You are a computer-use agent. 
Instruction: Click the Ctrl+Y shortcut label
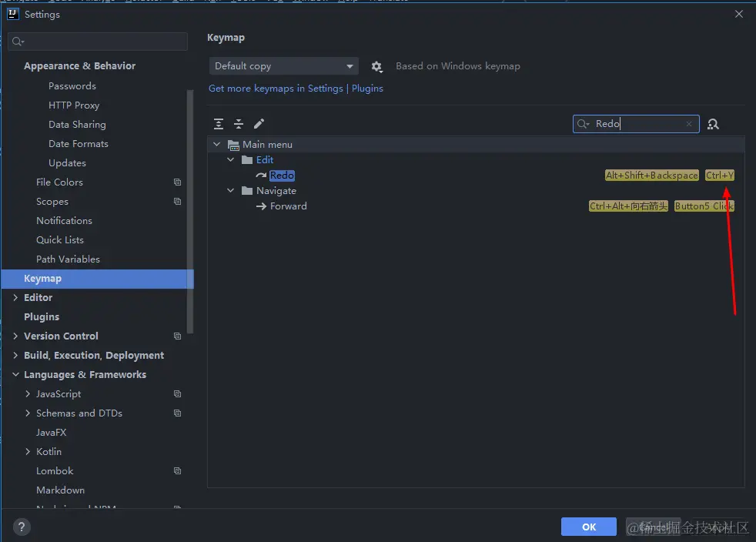coord(720,176)
